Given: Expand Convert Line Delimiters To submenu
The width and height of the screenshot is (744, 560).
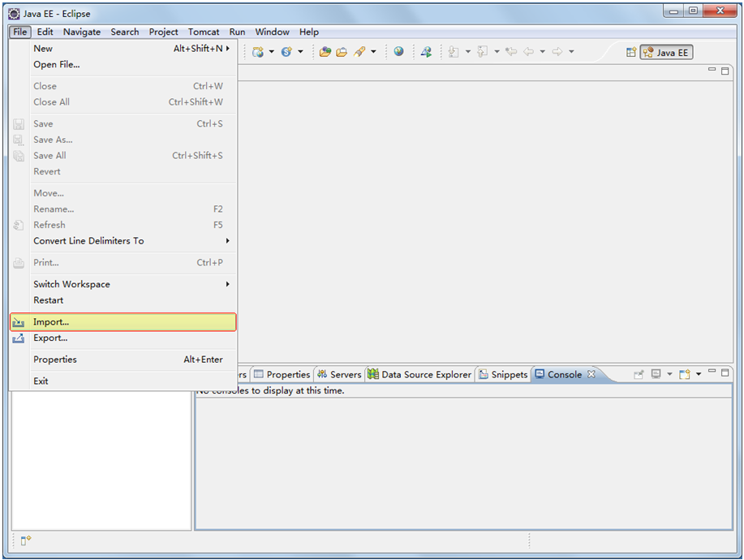Looking at the screenshot, I should click(x=123, y=241).
